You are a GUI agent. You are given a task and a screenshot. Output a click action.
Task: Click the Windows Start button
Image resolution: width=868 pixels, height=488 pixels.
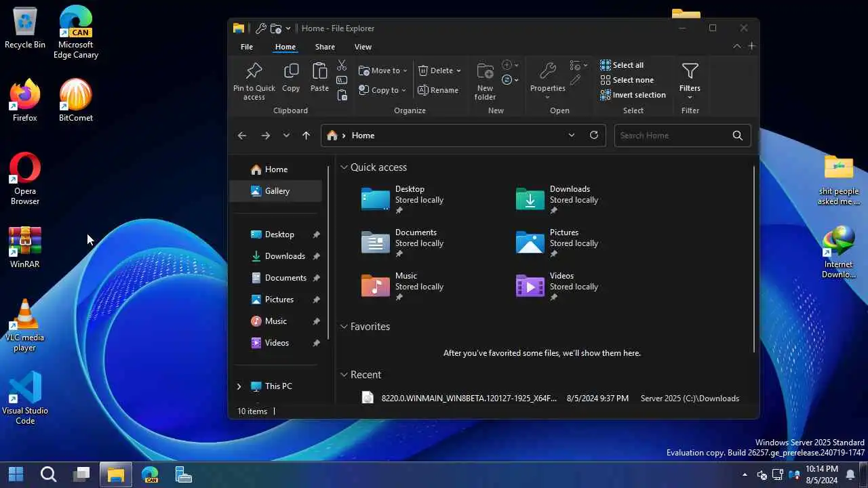(x=16, y=474)
